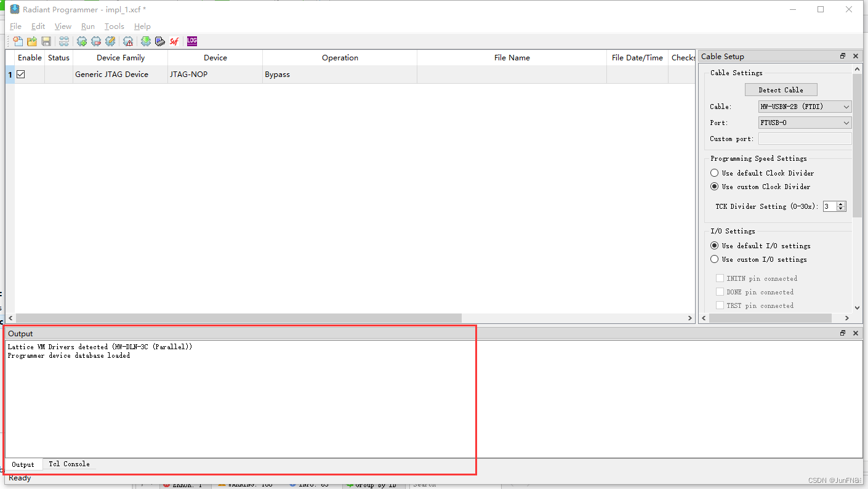This screenshot has height=489, width=868.
Task: Click the Status column header
Action: 58,57
